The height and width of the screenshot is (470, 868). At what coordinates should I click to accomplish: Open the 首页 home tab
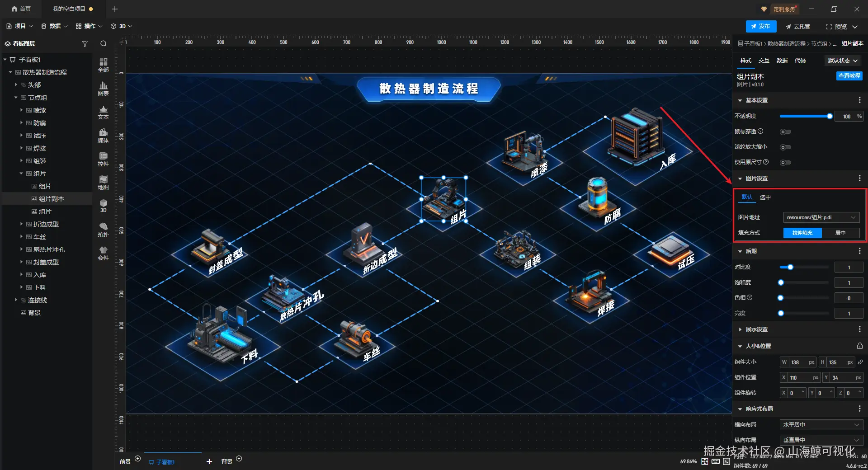[x=21, y=9]
